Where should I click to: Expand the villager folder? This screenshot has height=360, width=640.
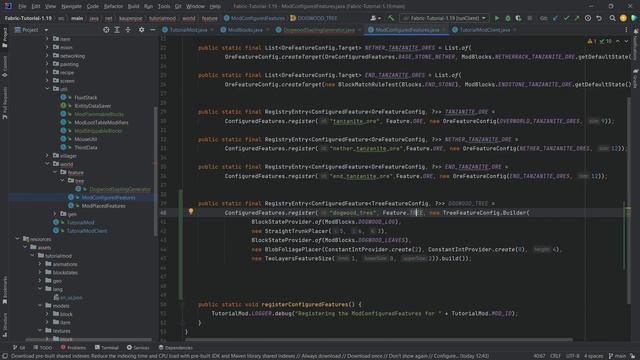point(47,156)
